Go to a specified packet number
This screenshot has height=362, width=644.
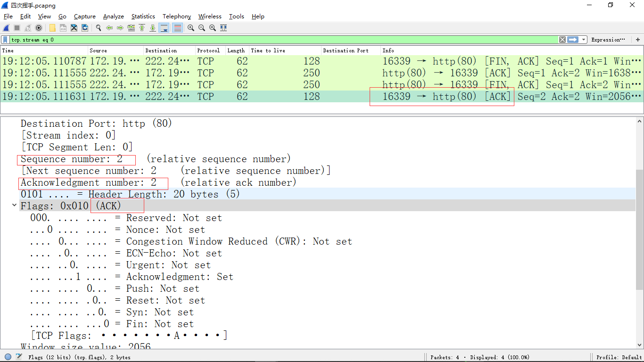coord(131,28)
